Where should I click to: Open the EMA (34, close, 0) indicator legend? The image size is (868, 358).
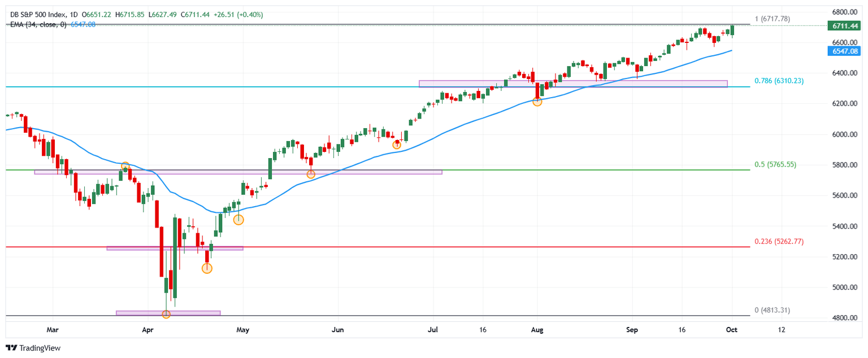point(38,24)
